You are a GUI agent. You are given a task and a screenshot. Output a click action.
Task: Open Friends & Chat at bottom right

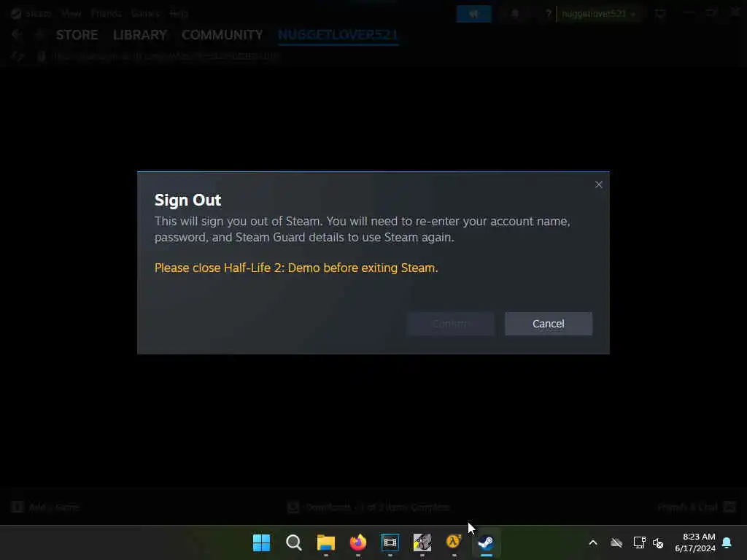click(696, 507)
